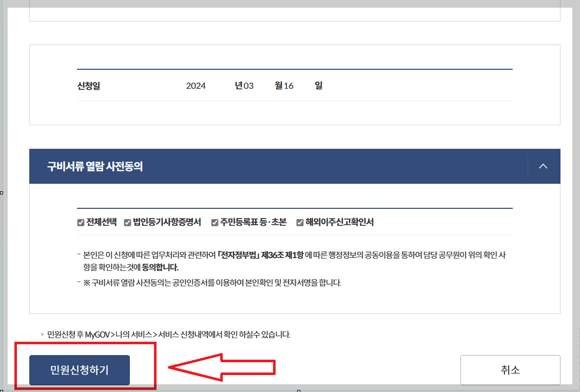The width and height of the screenshot is (580, 392).
Task: Click the 취소 cancel button
Action: 510,370
